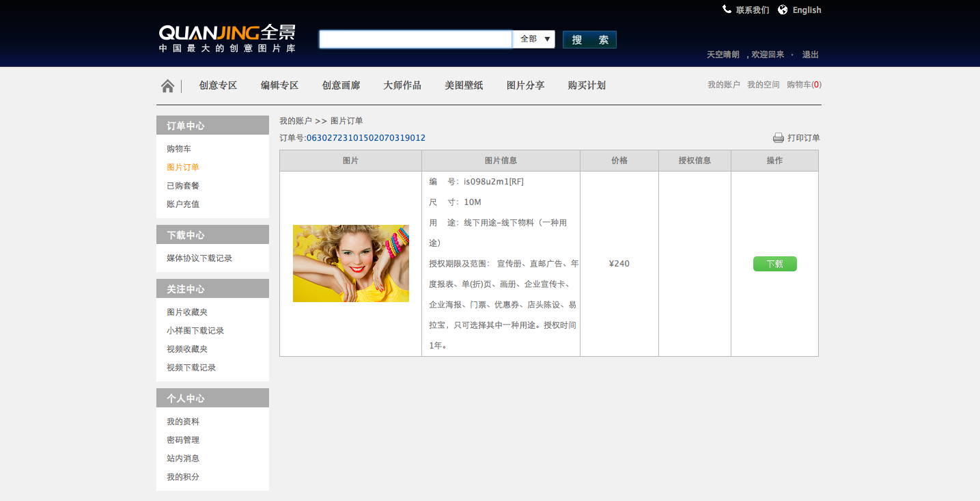Viewport: 980px width, 501px height.
Task: Click the 下载中心 sidebar header
Action: coord(212,234)
